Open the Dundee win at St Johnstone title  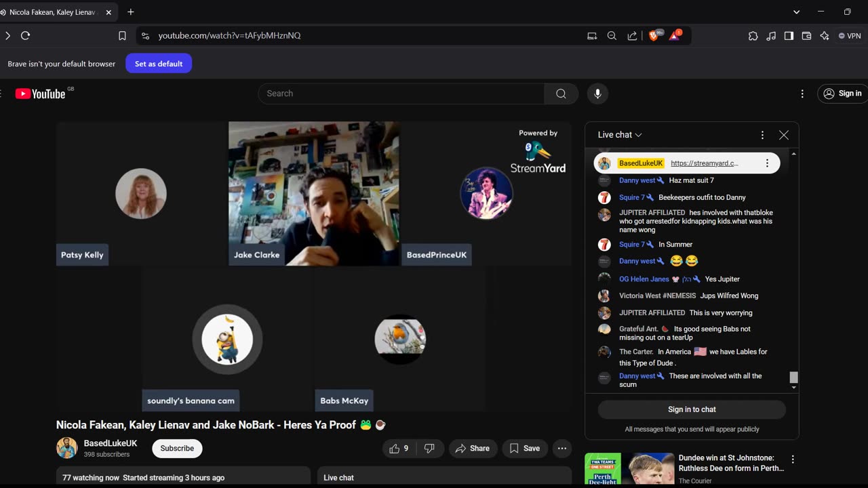pos(731,463)
